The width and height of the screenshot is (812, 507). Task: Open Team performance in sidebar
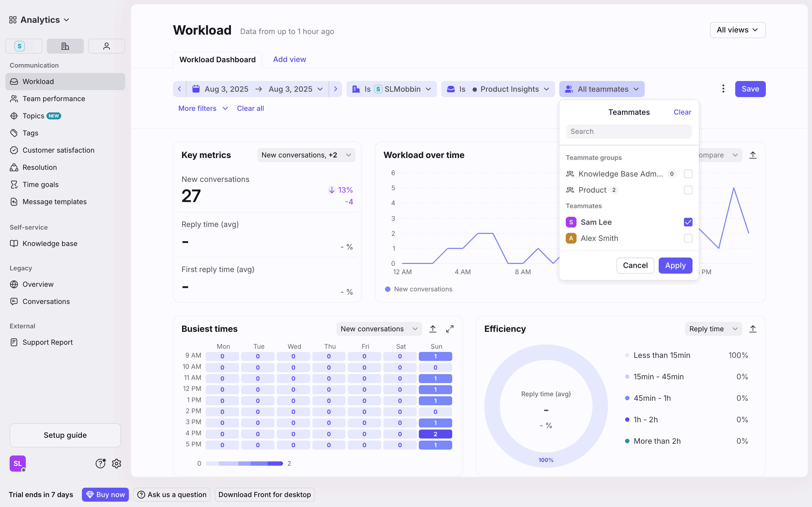[54, 99]
